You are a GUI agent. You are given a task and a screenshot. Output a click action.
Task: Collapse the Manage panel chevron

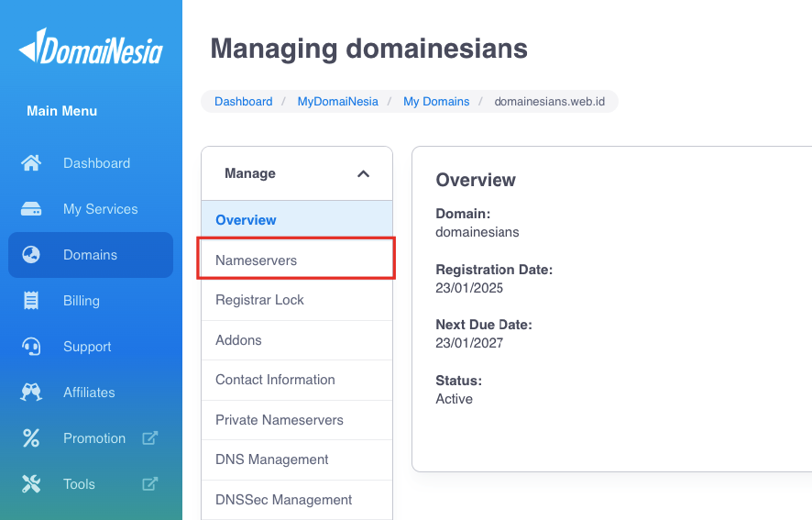[364, 173]
